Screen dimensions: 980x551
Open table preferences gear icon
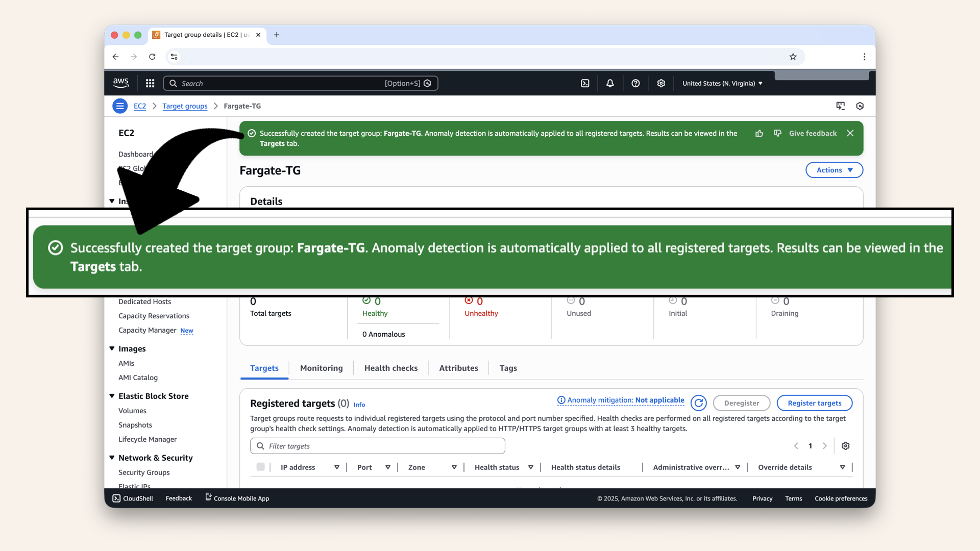846,446
